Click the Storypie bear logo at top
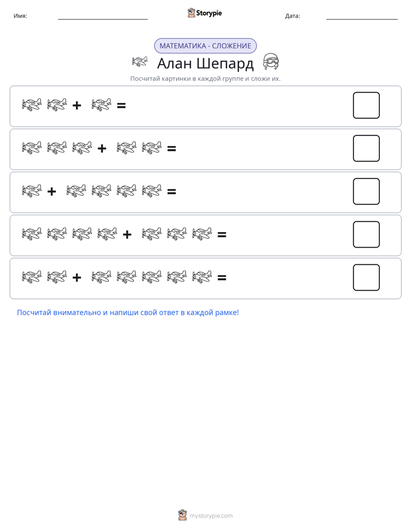 [191, 13]
